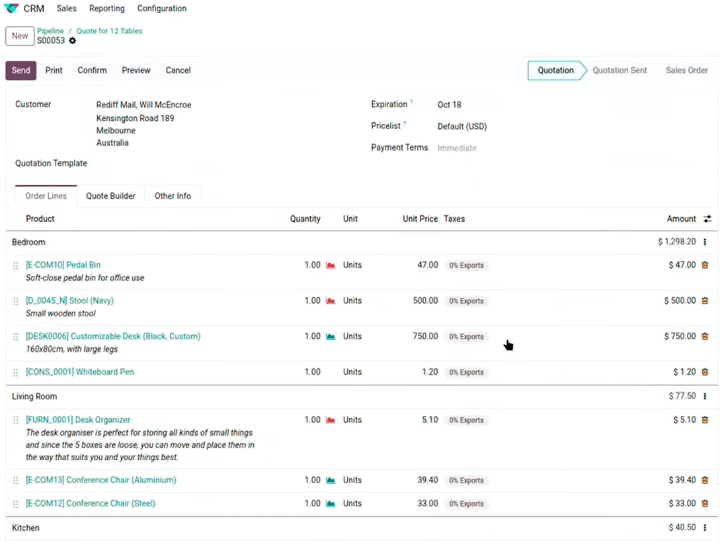Open the gear actions menu beside S00053
The image size is (720, 542).
click(73, 41)
